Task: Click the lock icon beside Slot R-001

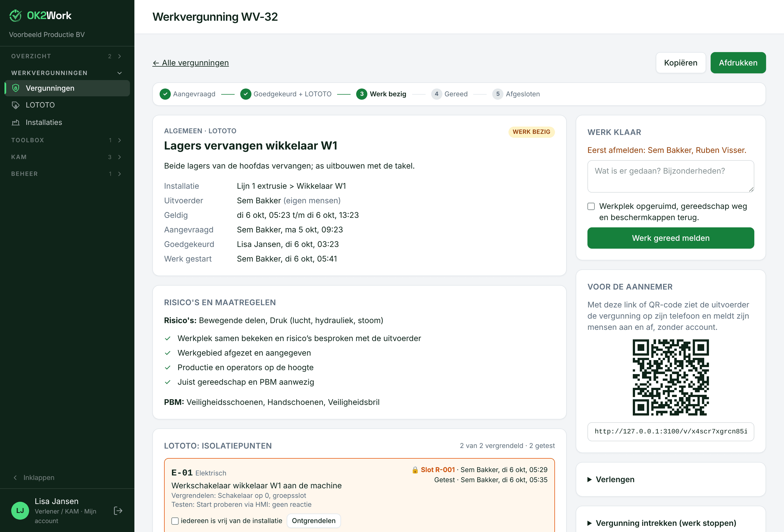Action: tap(415, 470)
